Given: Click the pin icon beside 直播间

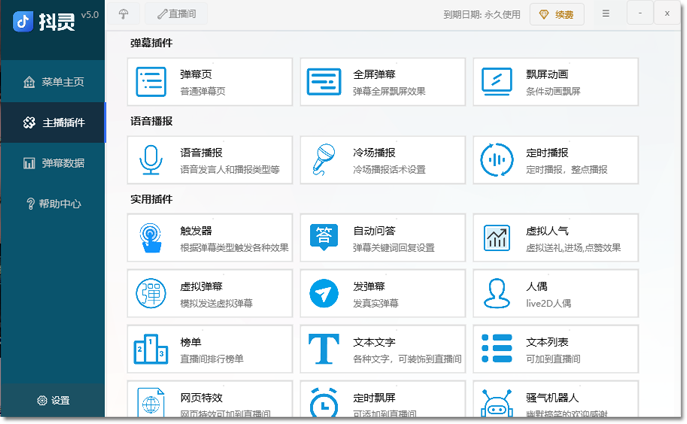Looking at the screenshot, I should (124, 14).
